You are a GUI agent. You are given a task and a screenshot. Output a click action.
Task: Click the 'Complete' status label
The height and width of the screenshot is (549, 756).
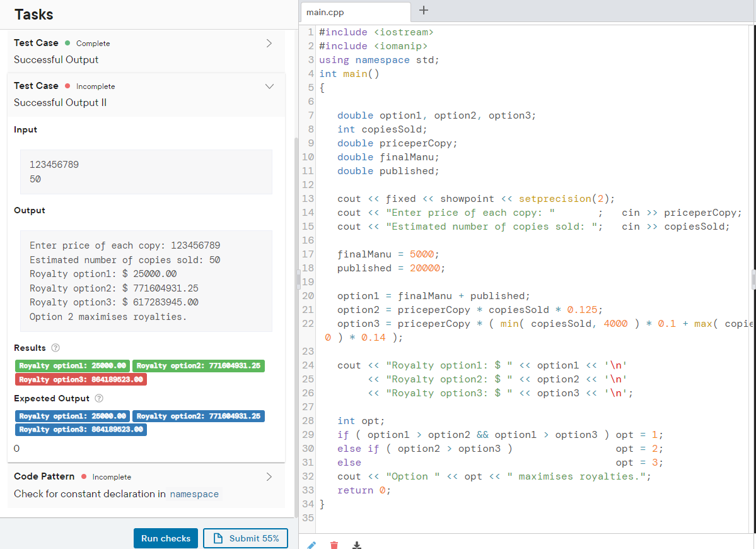pyautogui.click(x=93, y=44)
